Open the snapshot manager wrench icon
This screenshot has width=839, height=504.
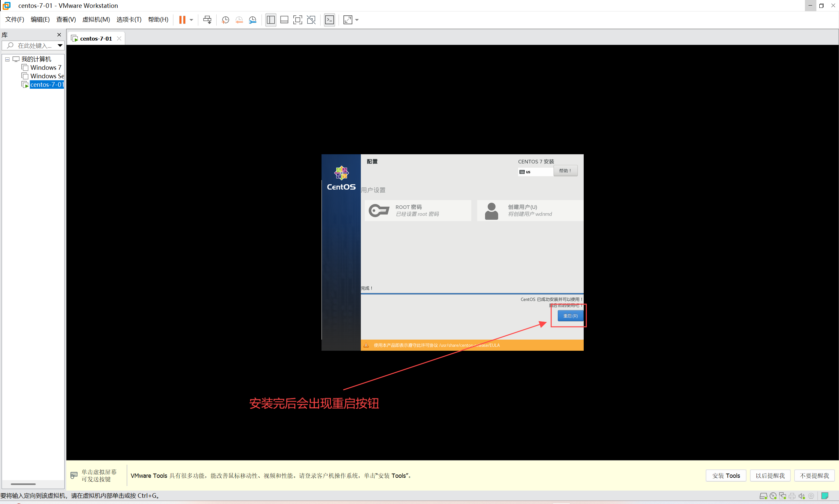252,20
